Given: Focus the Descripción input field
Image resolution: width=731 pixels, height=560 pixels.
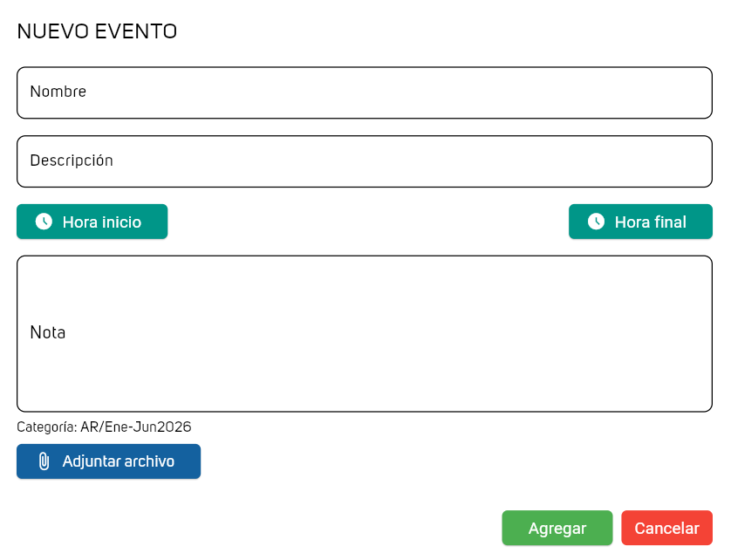Looking at the screenshot, I should [x=365, y=161].
